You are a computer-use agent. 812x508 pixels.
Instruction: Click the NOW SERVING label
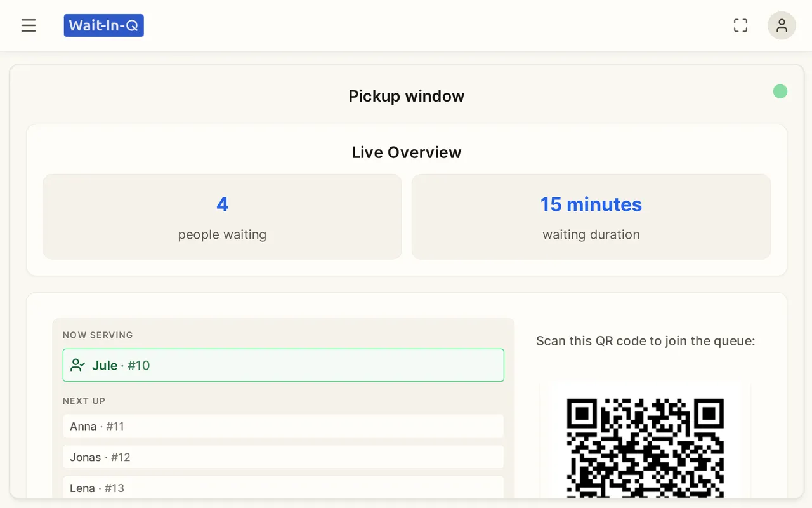point(98,335)
